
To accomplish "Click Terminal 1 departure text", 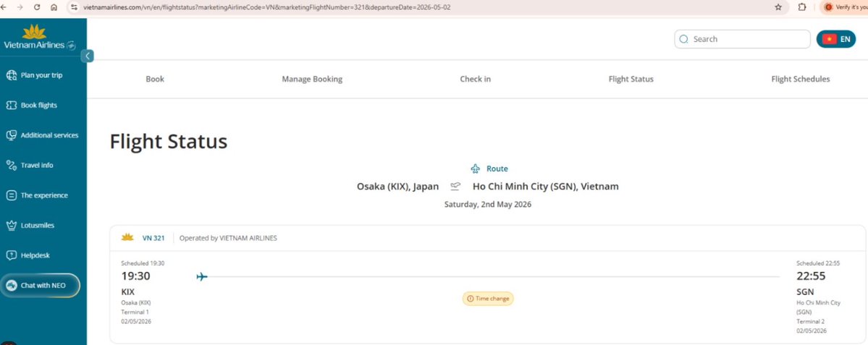I will click(135, 312).
